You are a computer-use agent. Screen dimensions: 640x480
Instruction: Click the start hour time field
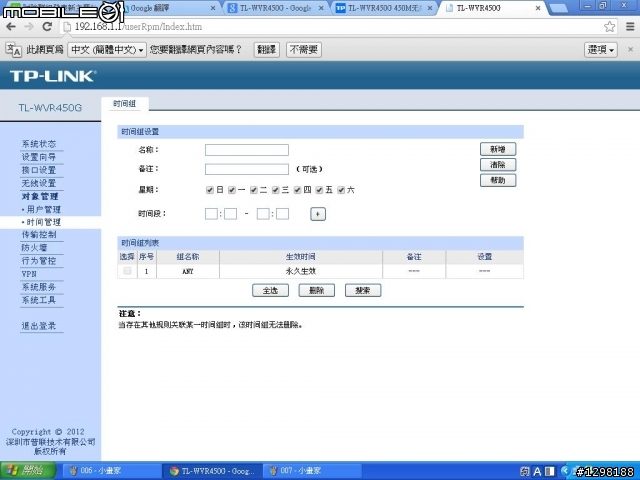point(211,214)
